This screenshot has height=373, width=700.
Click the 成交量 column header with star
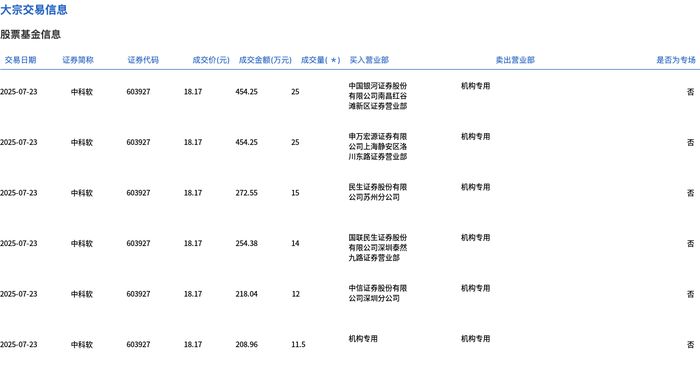[x=321, y=60]
